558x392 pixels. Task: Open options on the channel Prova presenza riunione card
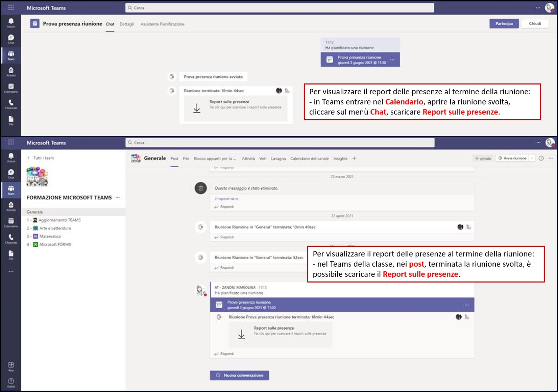(466, 305)
